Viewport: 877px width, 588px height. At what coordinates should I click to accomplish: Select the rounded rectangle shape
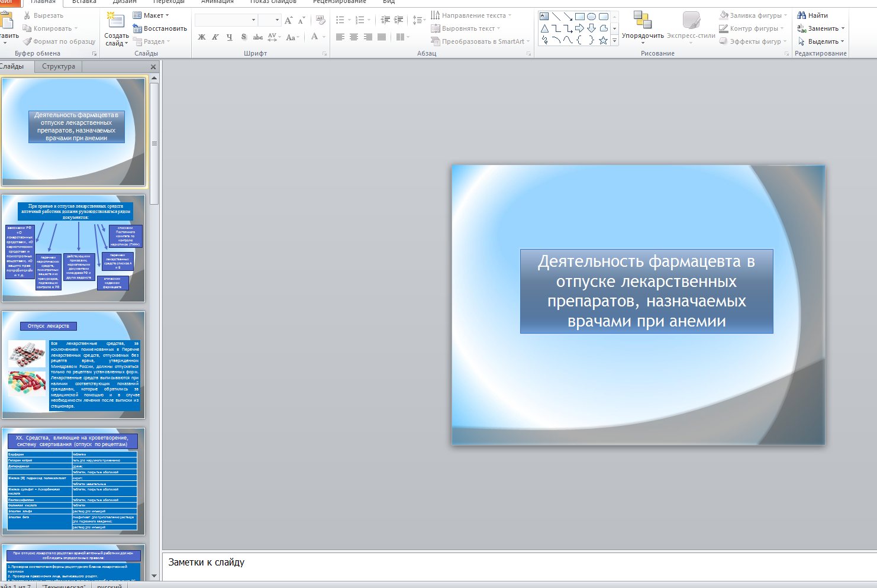click(604, 17)
